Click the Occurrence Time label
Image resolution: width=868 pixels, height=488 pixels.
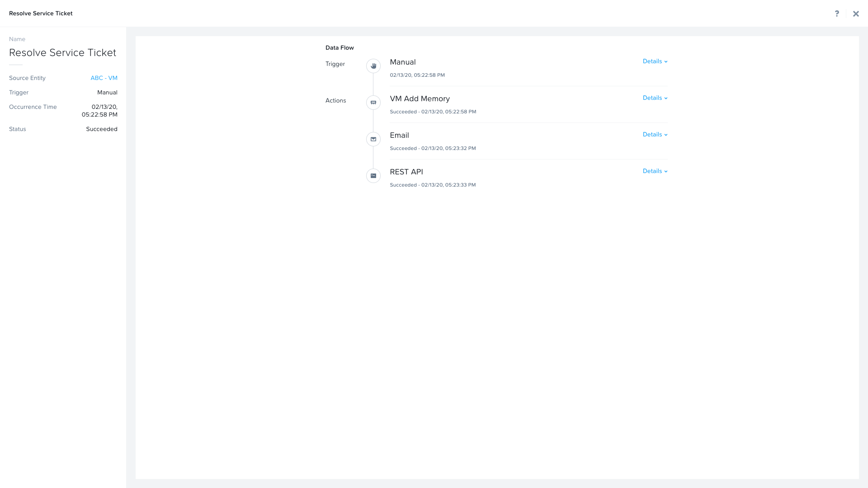click(x=33, y=107)
